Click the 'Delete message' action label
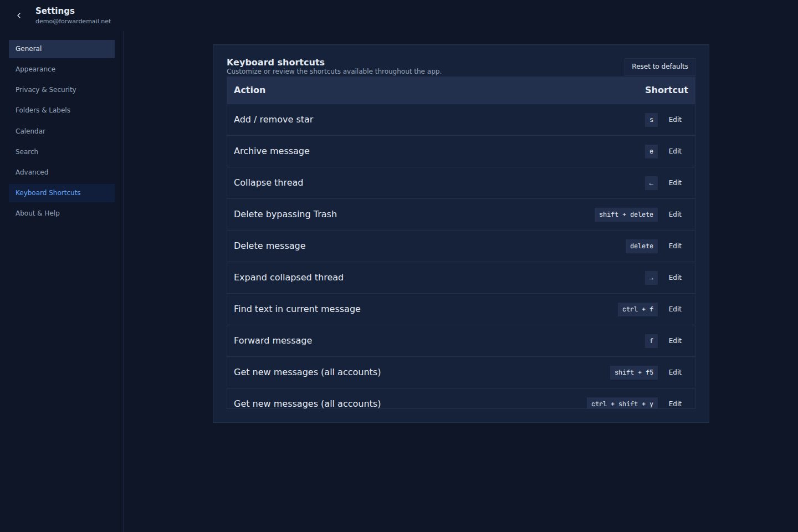This screenshot has width=798, height=532. [x=269, y=246]
